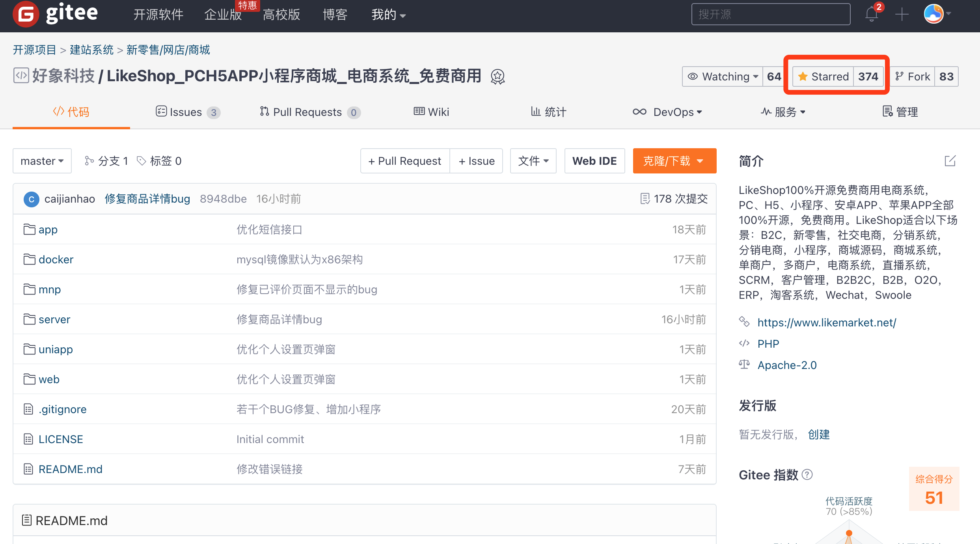Open the notifications bell
980x544 pixels.
(872, 15)
